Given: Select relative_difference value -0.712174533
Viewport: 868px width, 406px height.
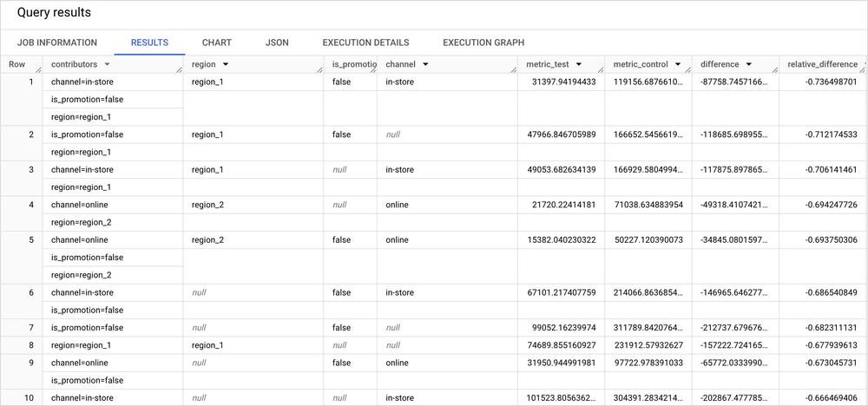Looking at the screenshot, I should 831,134.
